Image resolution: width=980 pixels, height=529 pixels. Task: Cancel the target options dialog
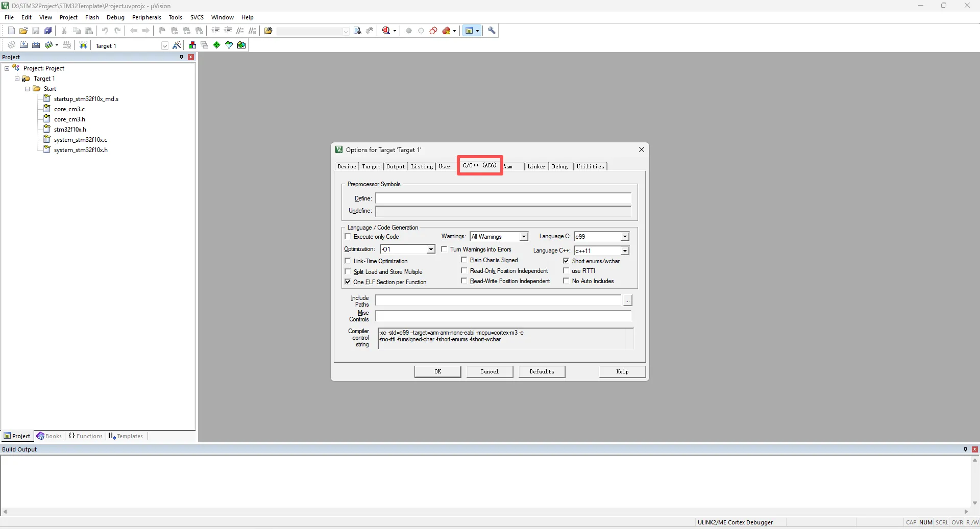tap(489, 371)
